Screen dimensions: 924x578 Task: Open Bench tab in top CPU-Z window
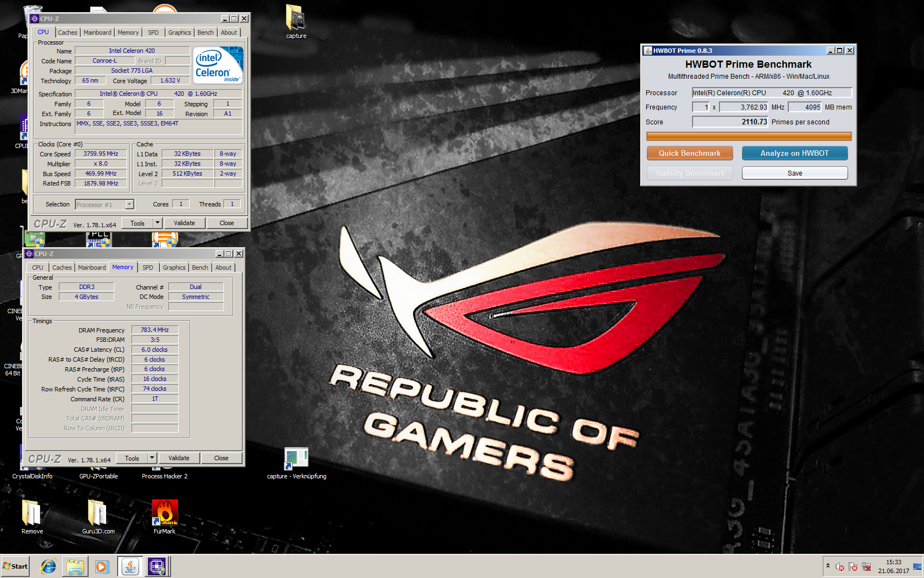tap(206, 32)
